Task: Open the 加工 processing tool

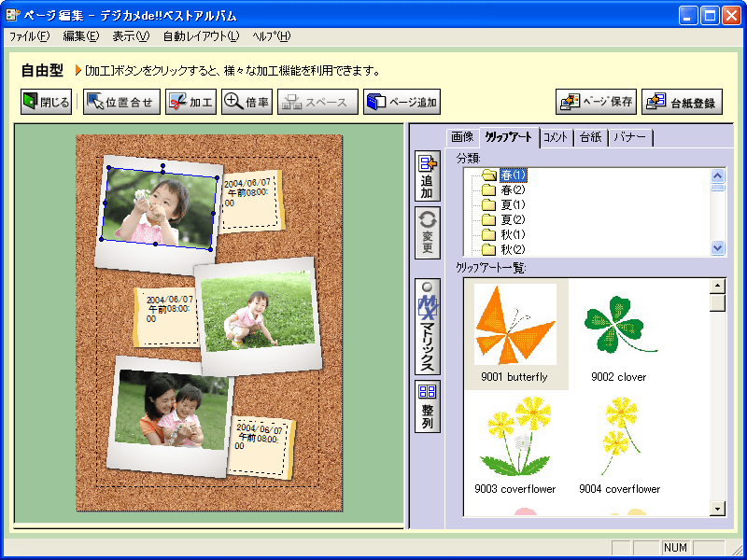Action: [x=190, y=103]
